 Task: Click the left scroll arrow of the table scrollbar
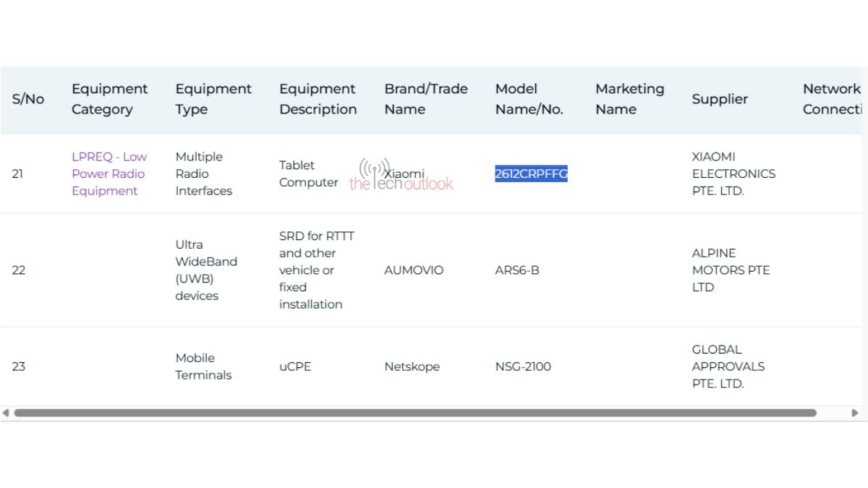click(x=6, y=413)
